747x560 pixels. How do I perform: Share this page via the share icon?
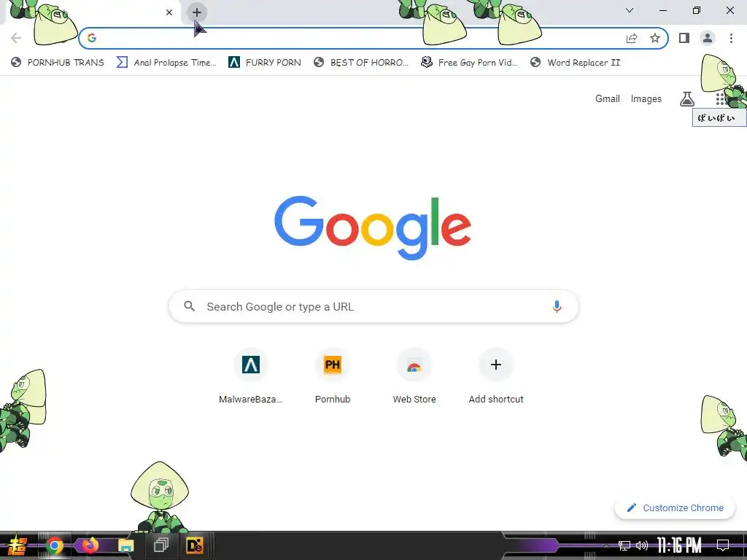pos(632,38)
